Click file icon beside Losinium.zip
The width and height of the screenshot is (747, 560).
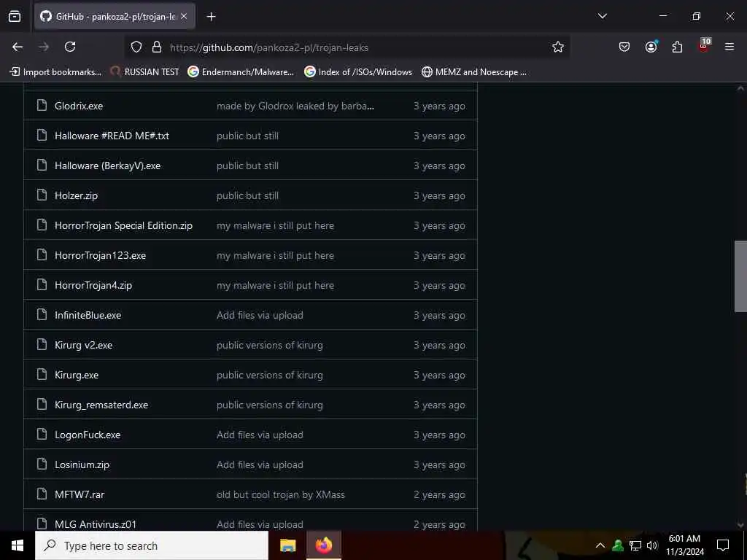[x=42, y=464]
